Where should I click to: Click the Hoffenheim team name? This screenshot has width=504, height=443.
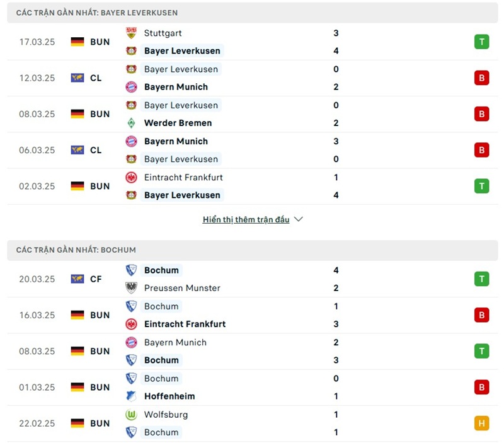pyautogui.click(x=169, y=396)
